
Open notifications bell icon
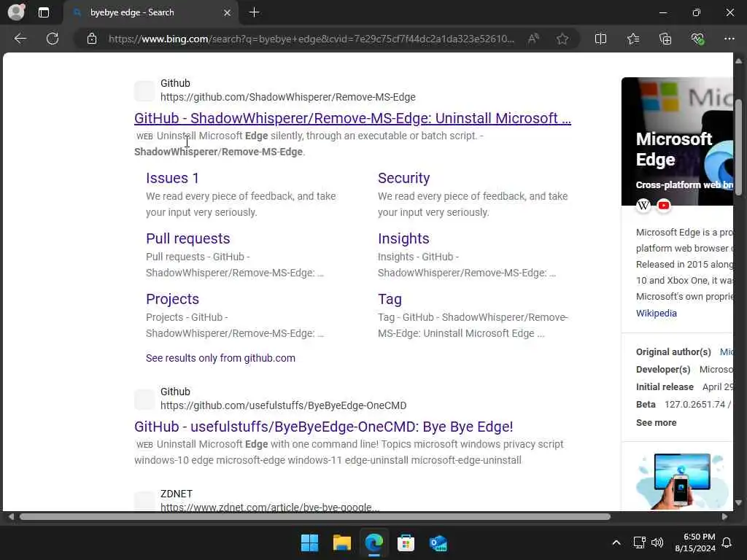(x=727, y=542)
